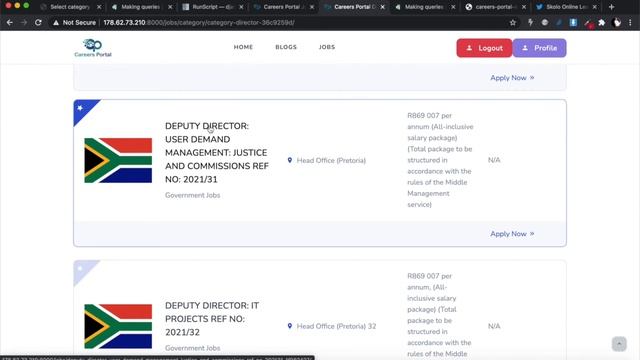Open Deputy Director IT Projects job title
Viewport: 640px width, 360px height.
(212, 319)
